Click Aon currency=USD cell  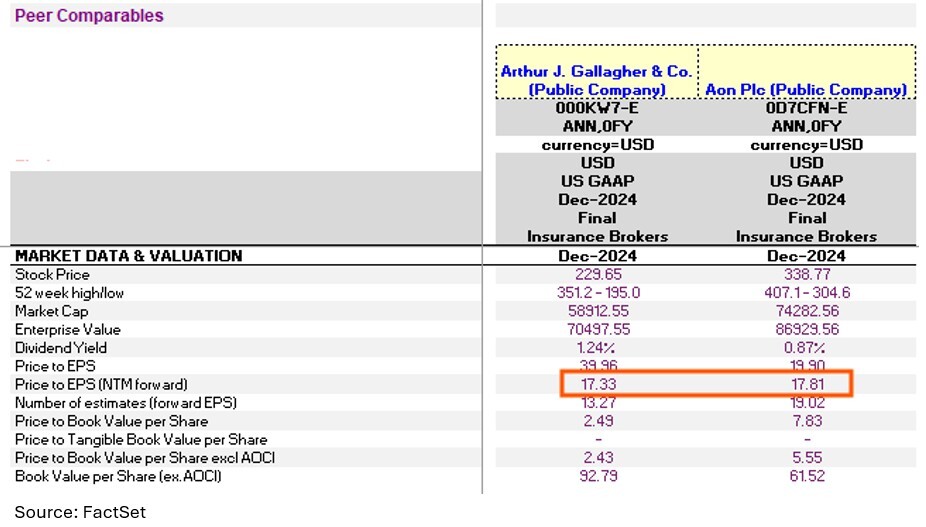(806, 145)
